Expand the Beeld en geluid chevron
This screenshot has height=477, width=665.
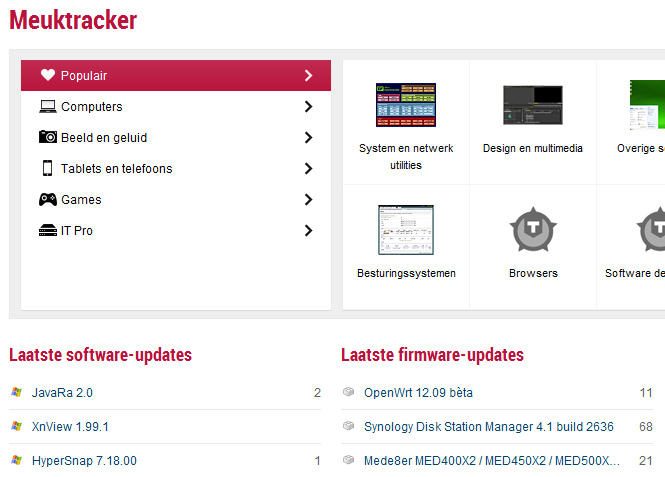point(309,137)
